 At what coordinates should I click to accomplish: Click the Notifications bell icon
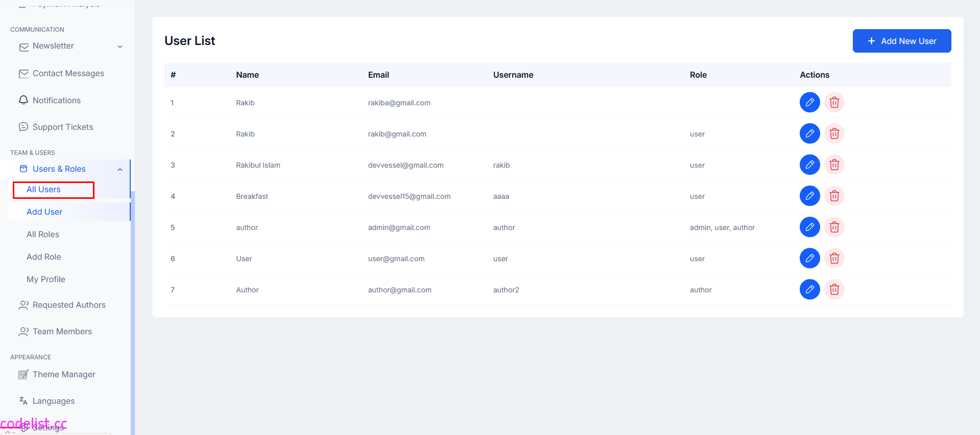click(x=23, y=100)
